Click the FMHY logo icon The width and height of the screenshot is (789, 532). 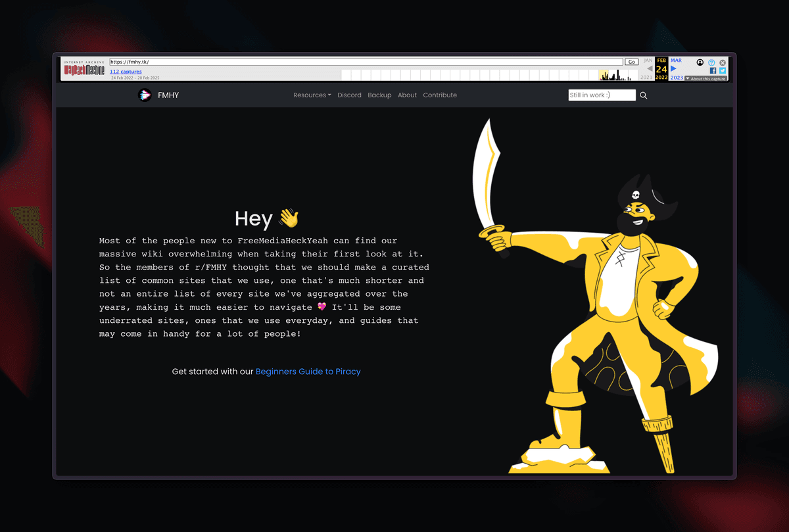coord(145,95)
